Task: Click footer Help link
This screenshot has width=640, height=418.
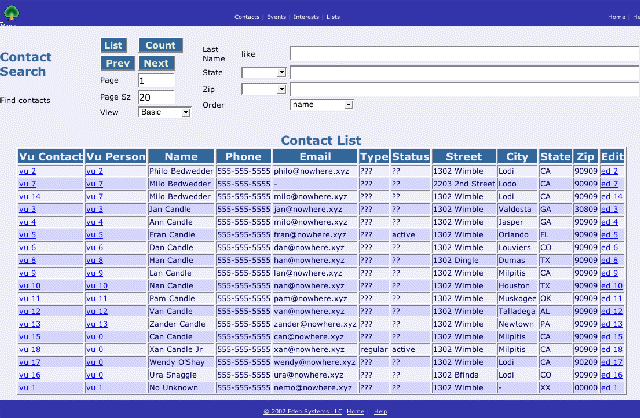Action: point(380,411)
